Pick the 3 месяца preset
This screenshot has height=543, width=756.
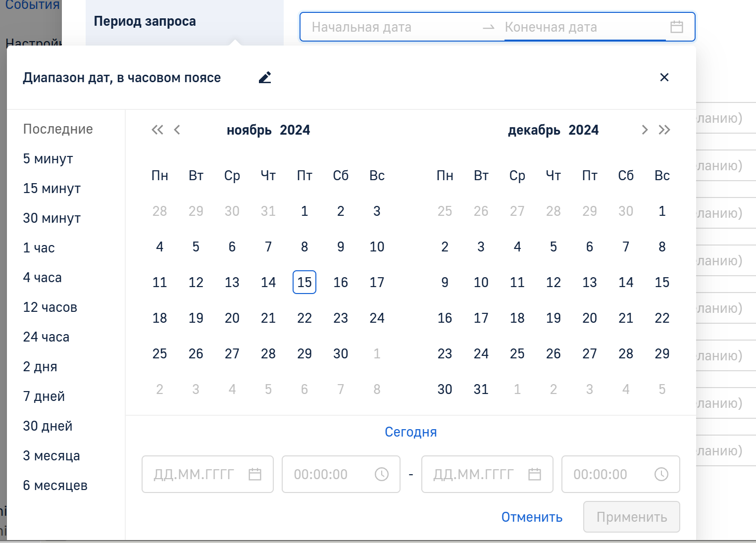[x=51, y=456]
